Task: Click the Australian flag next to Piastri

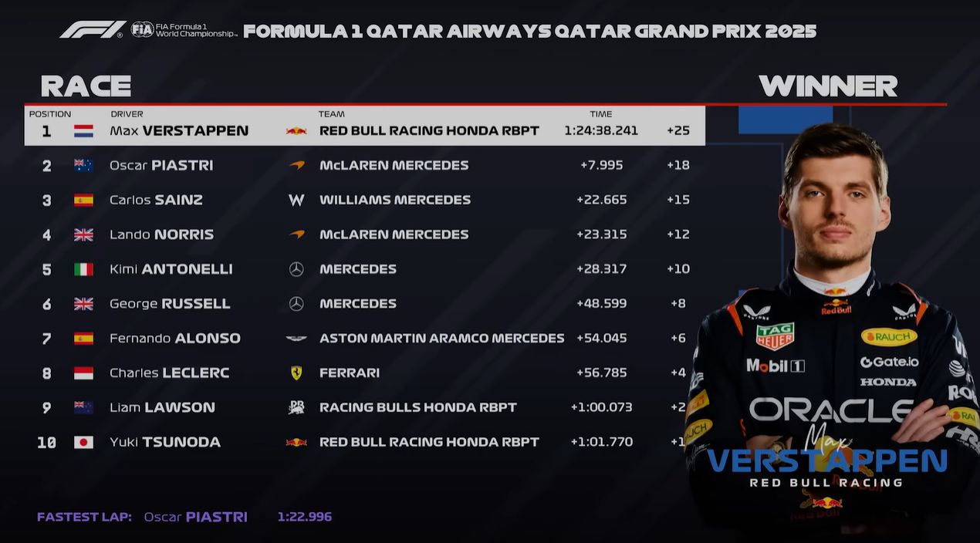Action: tap(83, 165)
